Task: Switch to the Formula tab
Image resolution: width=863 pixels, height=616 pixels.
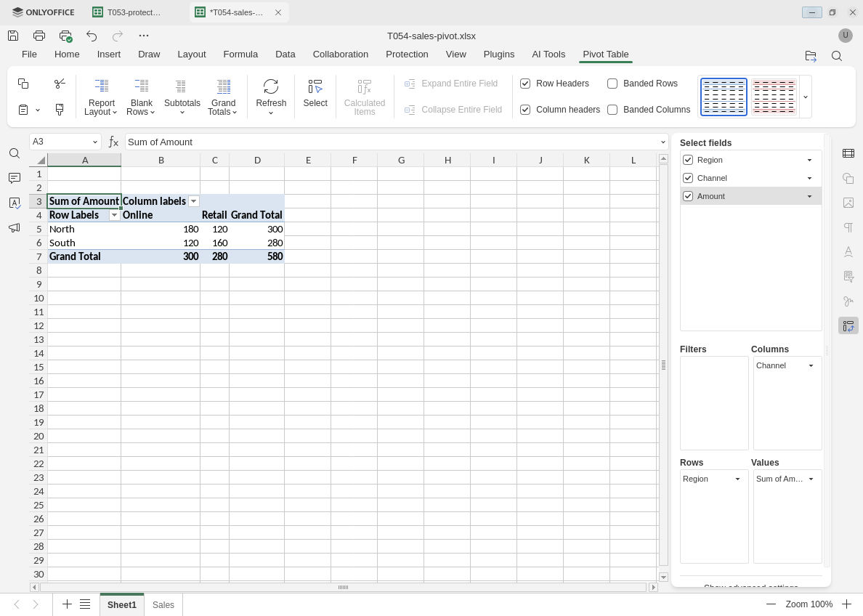Action: click(x=240, y=54)
